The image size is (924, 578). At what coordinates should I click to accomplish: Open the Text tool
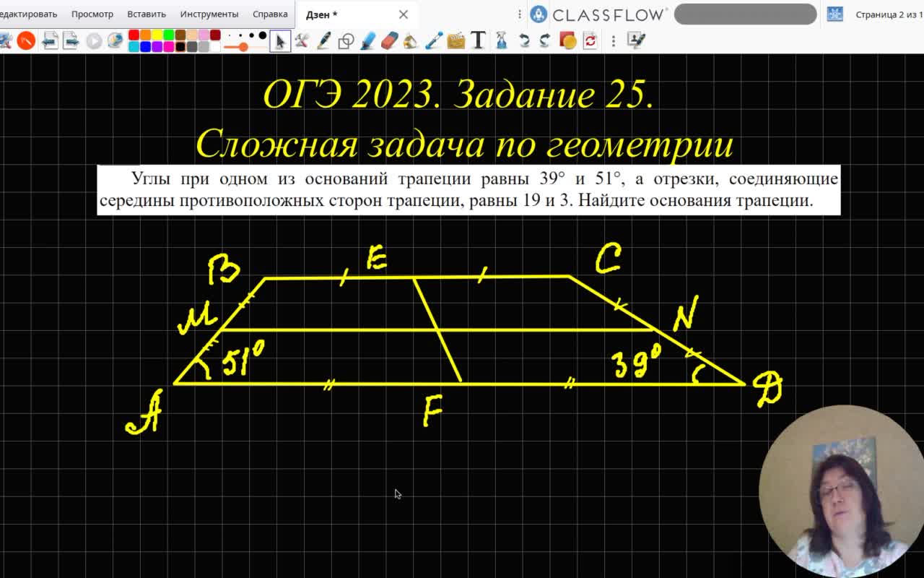478,41
